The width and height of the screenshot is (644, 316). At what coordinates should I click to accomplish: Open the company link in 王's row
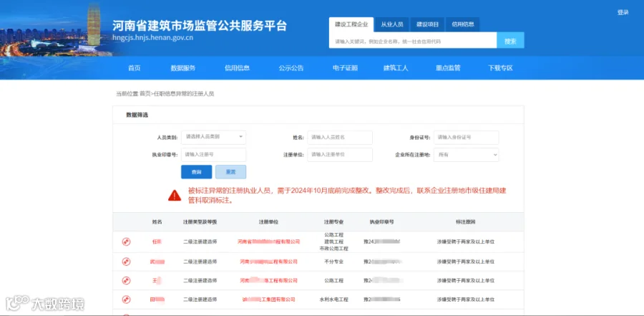coord(268,281)
